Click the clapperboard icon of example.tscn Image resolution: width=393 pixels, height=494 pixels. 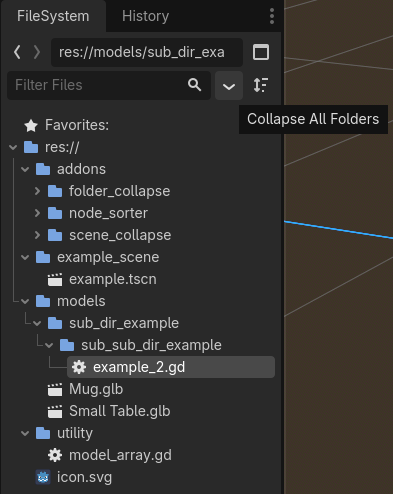[55, 279]
